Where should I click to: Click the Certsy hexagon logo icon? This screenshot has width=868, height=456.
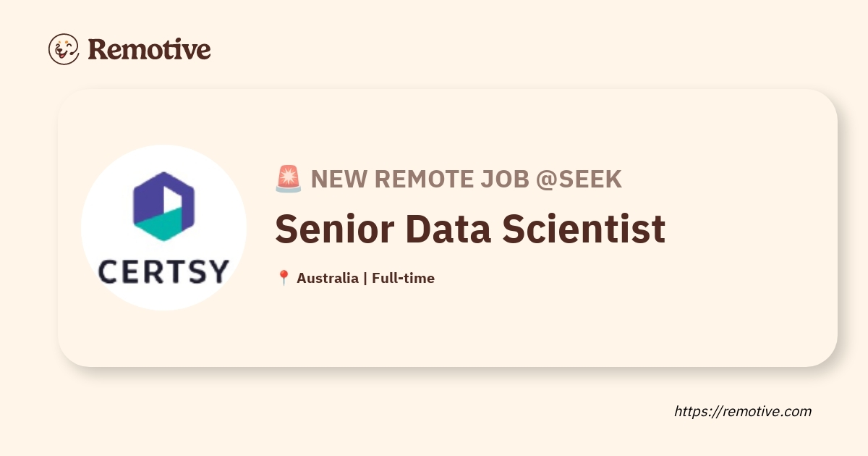(x=164, y=206)
